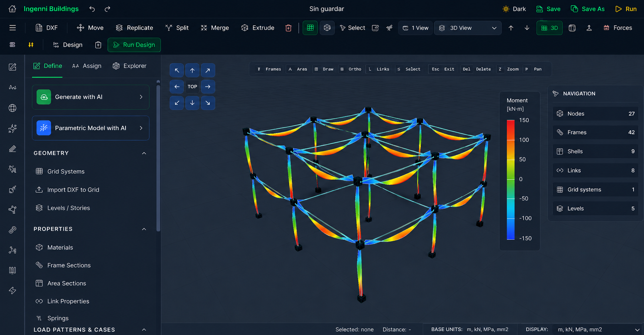644x335 pixels.
Task: Toggle the 3D display button
Action: pos(550,28)
